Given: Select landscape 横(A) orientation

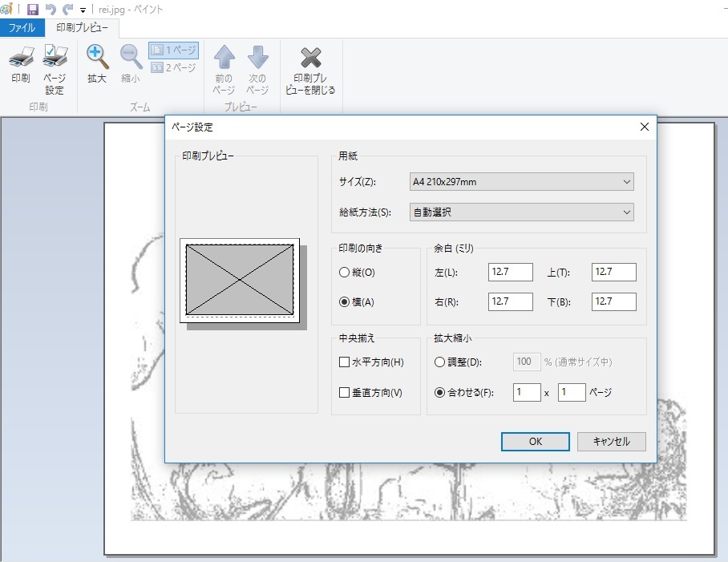Looking at the screenshot, I should tap(357, 302).
